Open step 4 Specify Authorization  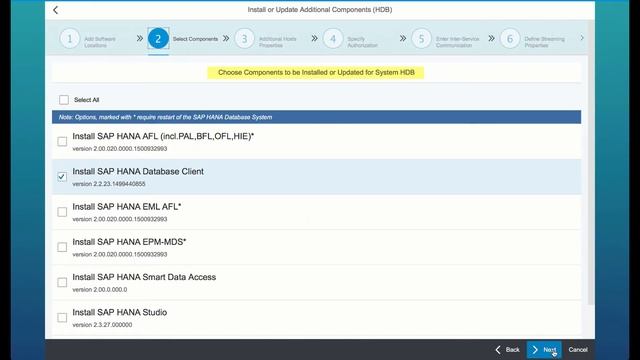[x=333, y=39]
